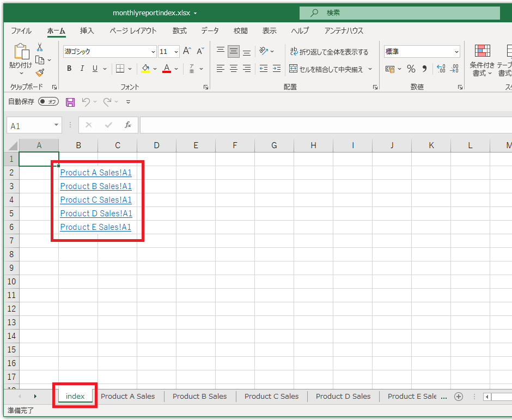Open the Product C Sales sheet tab

(x=271, y=396)
